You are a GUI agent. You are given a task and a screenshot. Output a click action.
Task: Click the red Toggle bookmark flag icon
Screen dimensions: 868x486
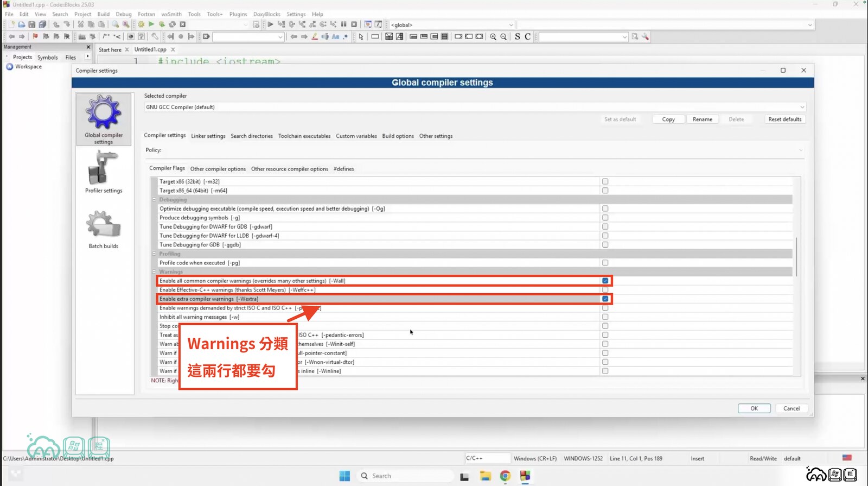tap(35, 36)
